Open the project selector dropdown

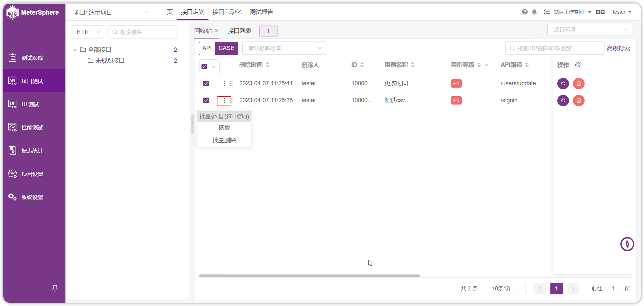pos(111,12)
